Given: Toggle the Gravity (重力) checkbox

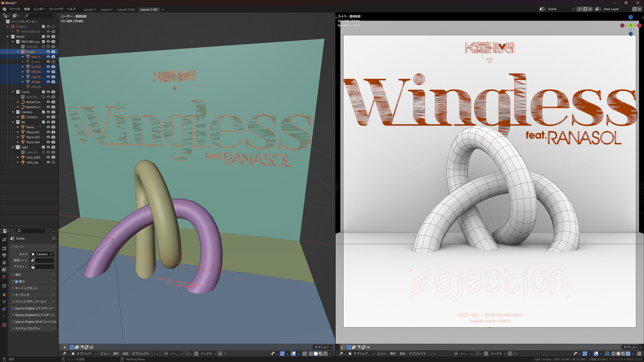Looking at the screenshot, I should point(16,282).
